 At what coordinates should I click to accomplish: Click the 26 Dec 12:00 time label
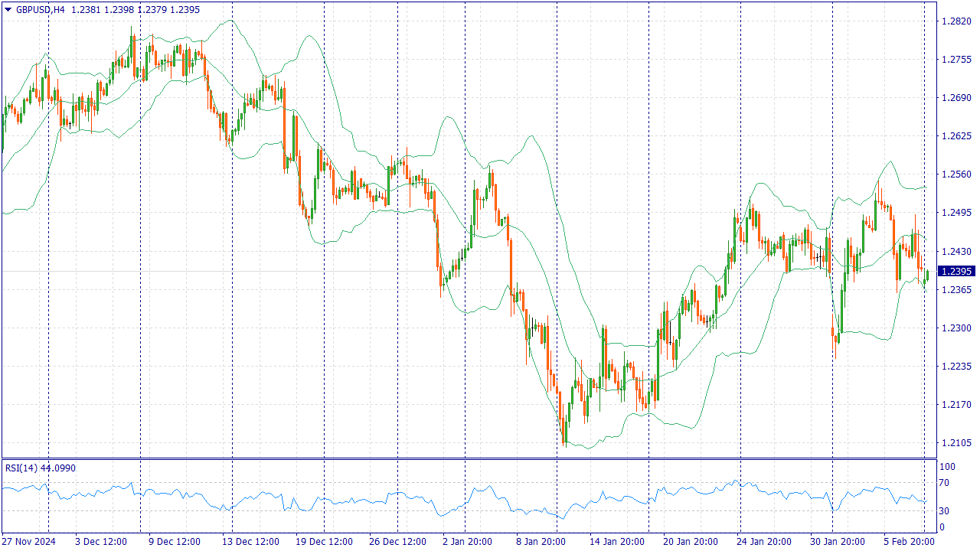397,542
